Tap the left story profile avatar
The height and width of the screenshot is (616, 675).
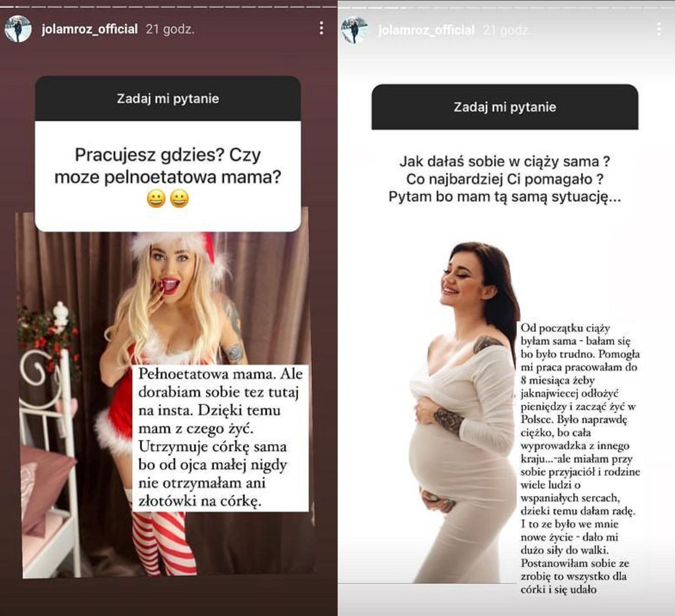click(18, 29)
